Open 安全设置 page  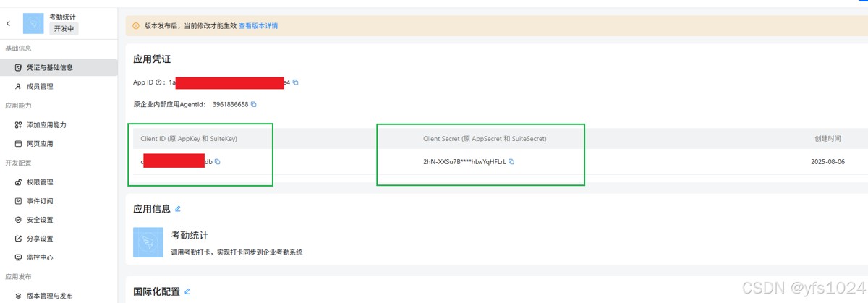pyautogui.click(x=39, y=219)
